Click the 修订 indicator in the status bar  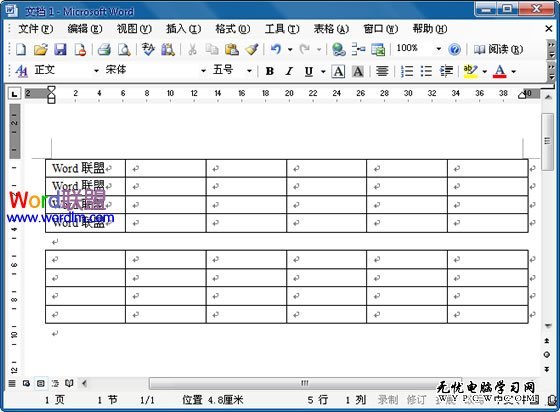pos(416,400)
